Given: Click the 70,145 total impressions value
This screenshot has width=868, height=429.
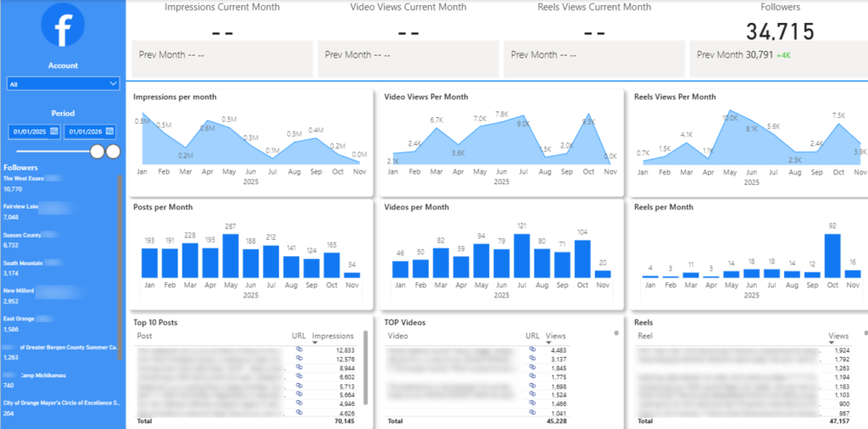Looking at the screenshot, I should [342, 421].
